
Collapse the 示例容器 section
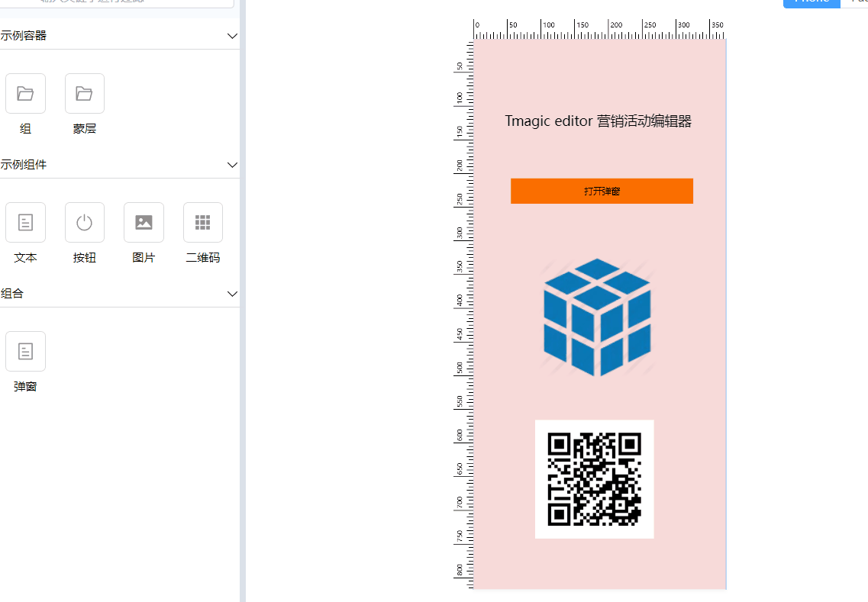pyautogui.click(x=232, y=35)
